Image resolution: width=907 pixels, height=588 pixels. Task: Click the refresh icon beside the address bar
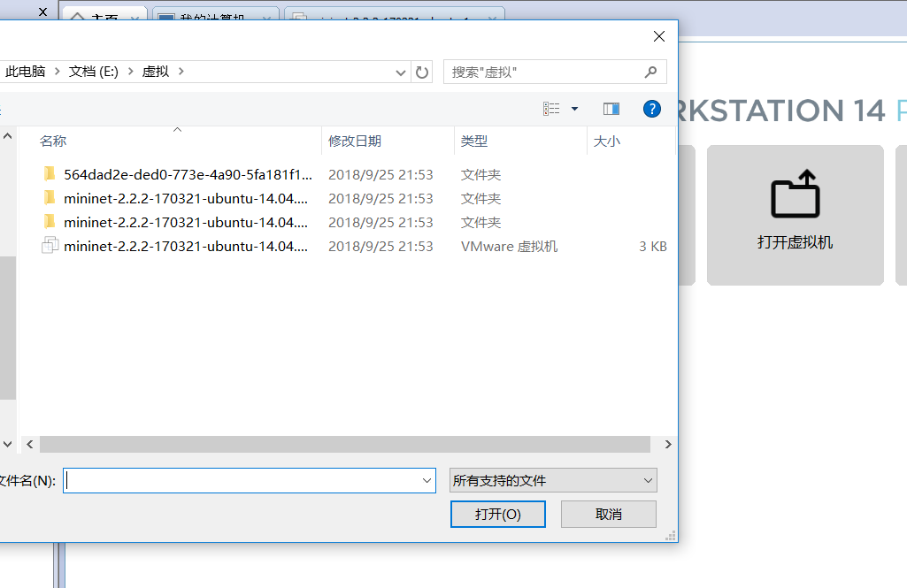pos(422,73)
